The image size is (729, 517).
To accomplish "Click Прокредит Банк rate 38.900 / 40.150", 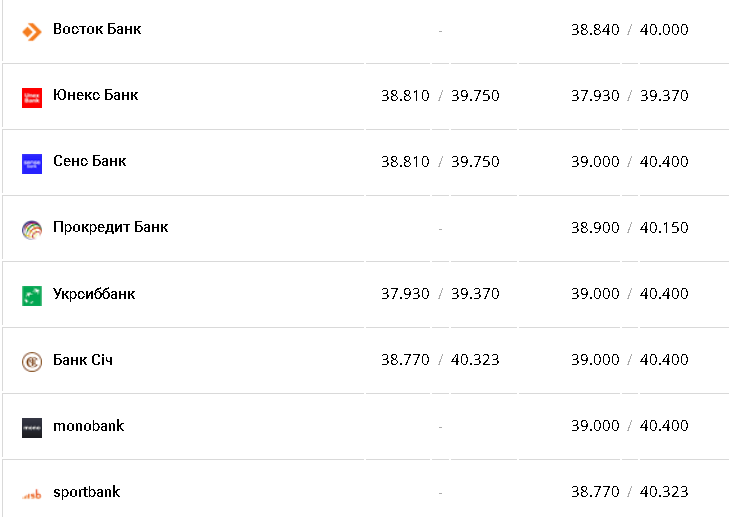I will tap(630, 228).
